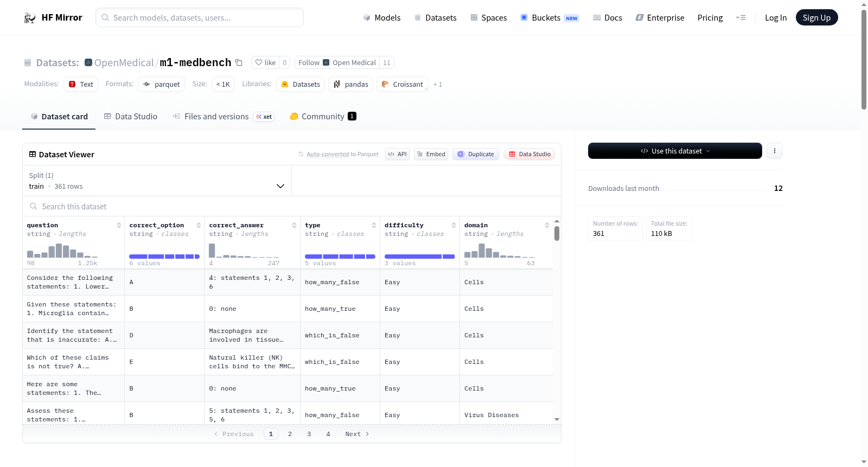The image size is (868, 467).
Task: Follow the Open Medical organization
Action: (x=309, y=62)
